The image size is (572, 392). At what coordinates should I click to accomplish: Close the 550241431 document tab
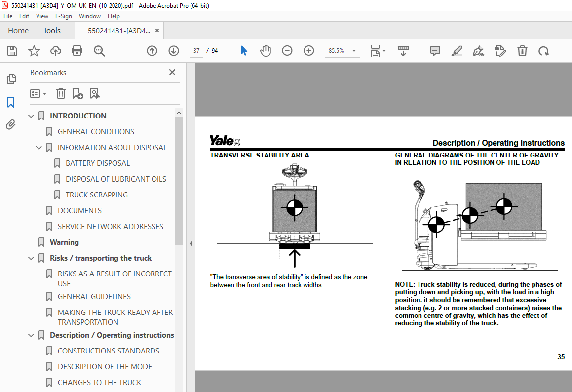[x=157, y=31]
